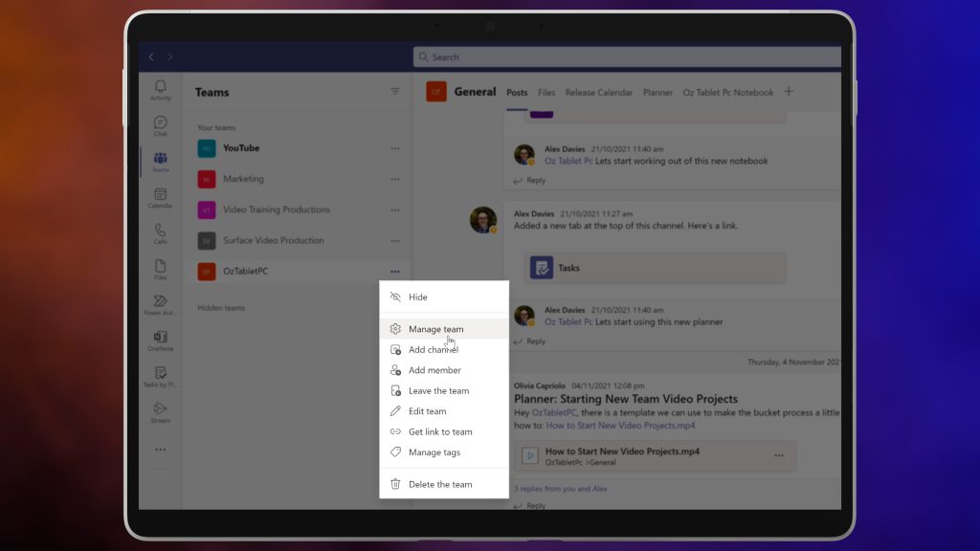Select Manage team in the menu
The height and width of the screenshot is (551, 980).
click(x=444, y=329)
